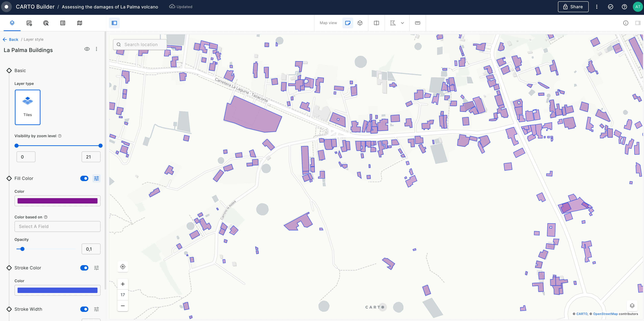Center map on my location icon
The image size is (644, 321).
[x=123, y=267]
